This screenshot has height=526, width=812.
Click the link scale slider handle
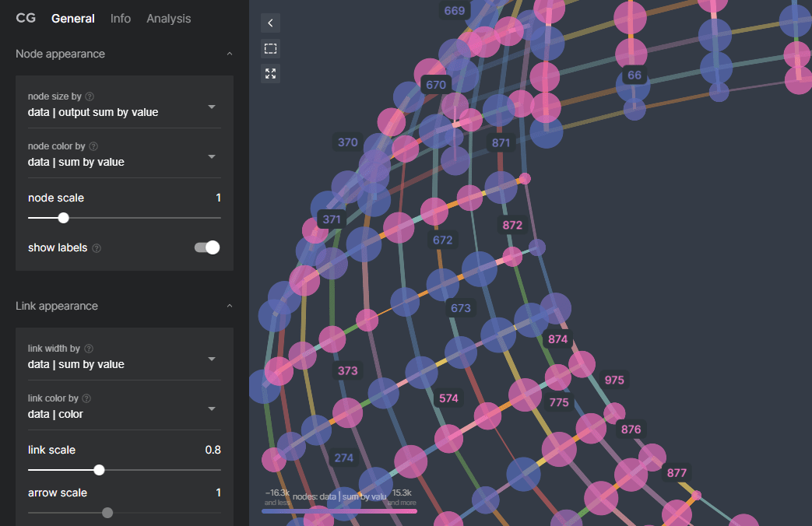tap(99, 470)
